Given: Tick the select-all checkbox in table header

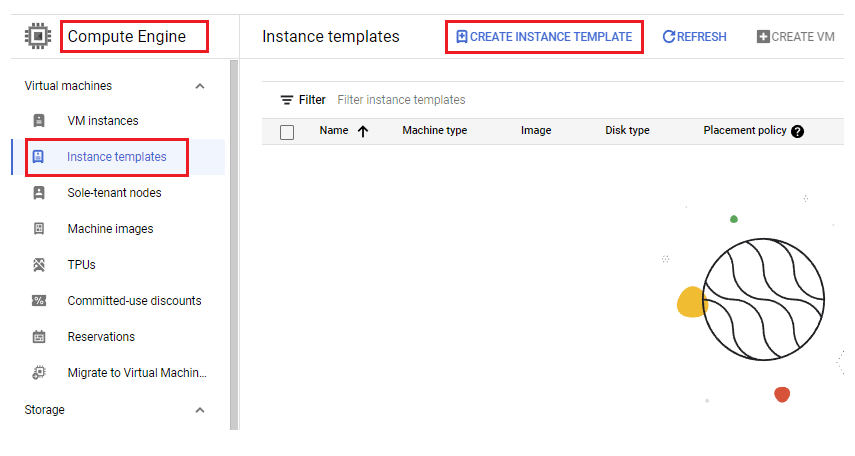Looking at the screenshot, I should 287,132.
